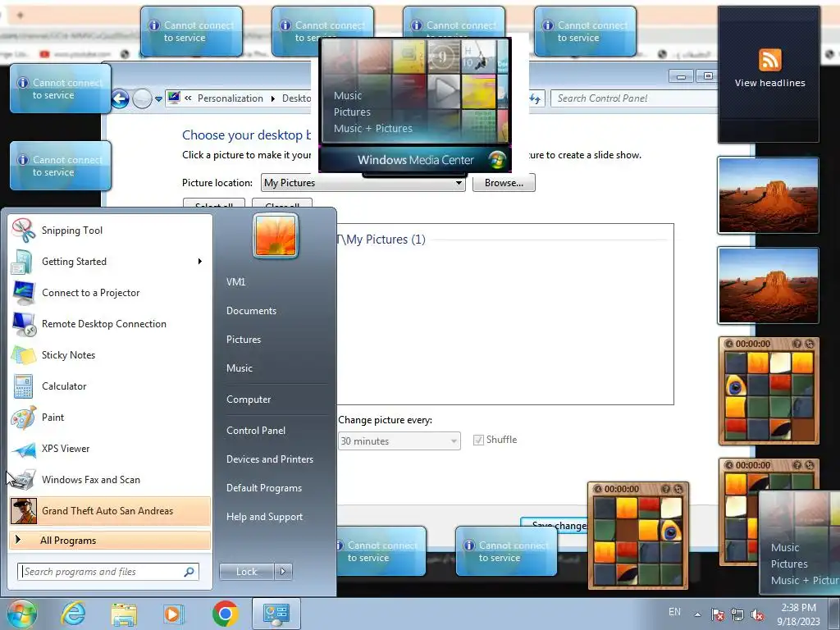Open Pictures from Start menu
This screenshot has width=840, height=630.
click(243, 340)
